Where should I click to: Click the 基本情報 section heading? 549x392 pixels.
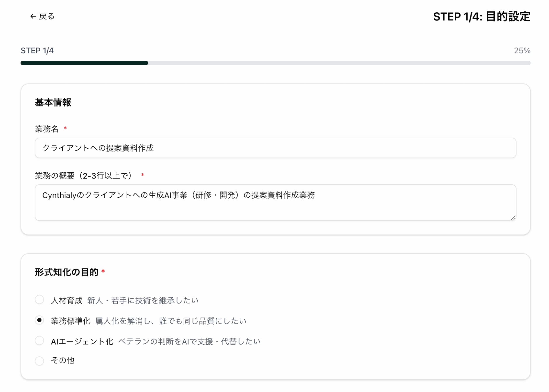53,102
